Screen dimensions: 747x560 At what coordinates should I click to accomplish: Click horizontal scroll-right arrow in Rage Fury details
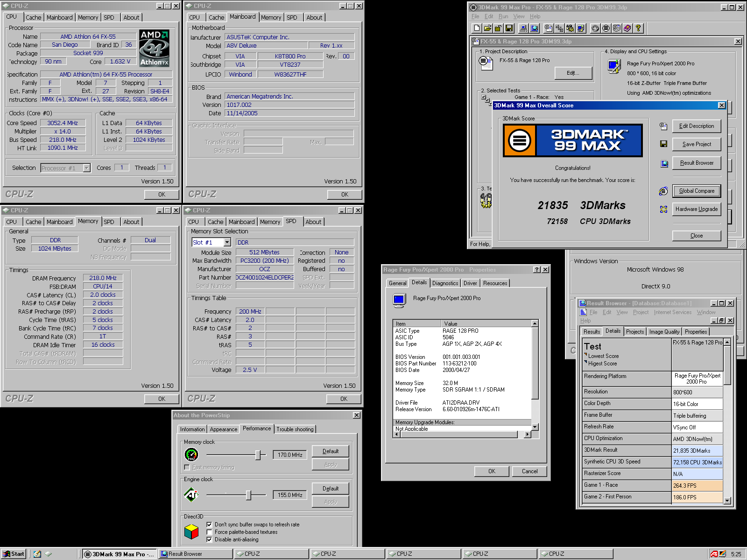pyautogui.click(x=528, y=434)
